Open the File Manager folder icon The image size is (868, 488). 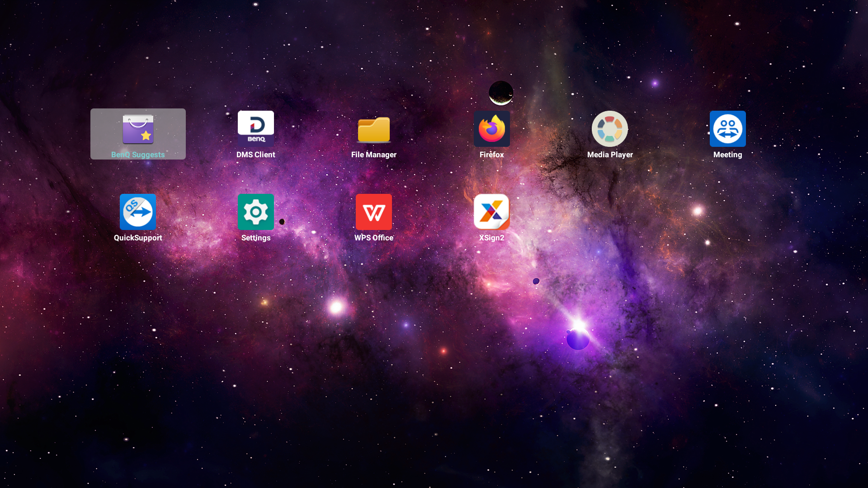[x=374, y=130]
